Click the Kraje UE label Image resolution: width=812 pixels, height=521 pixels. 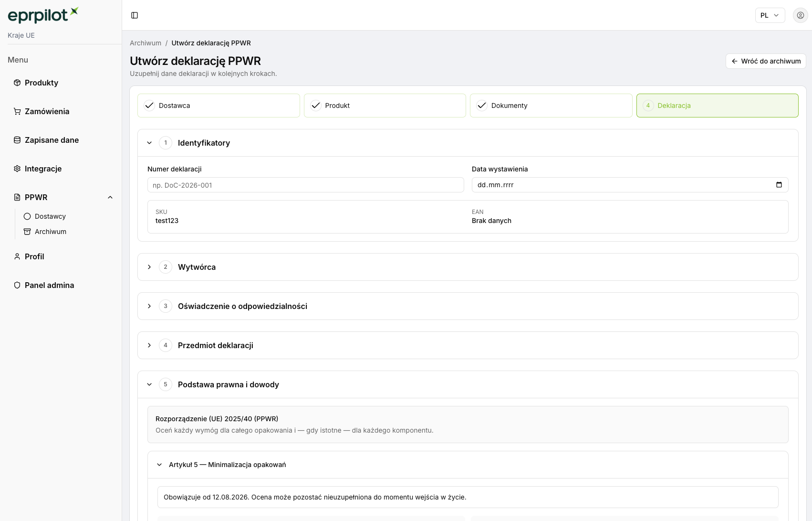[x=21, y=35]
